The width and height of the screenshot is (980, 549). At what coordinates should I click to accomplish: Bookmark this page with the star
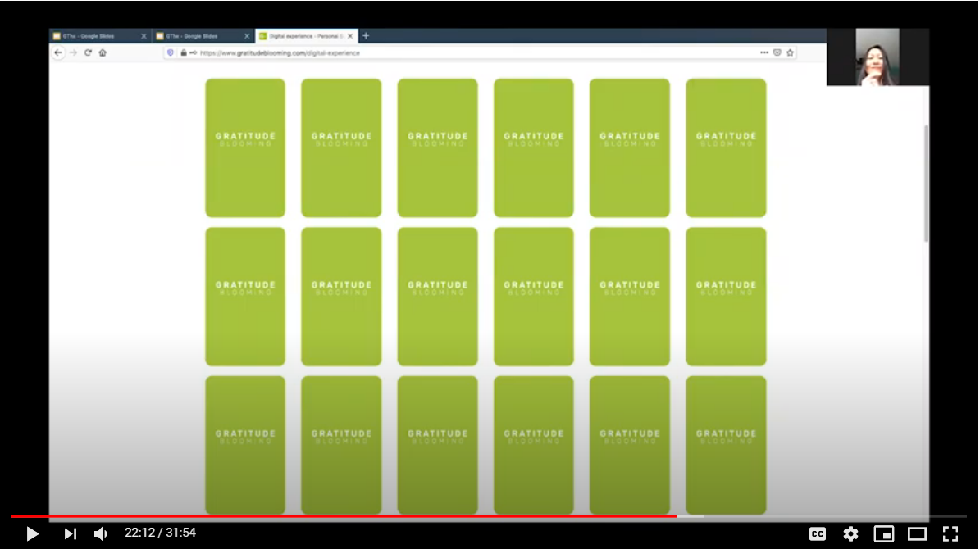click(790, 53)
